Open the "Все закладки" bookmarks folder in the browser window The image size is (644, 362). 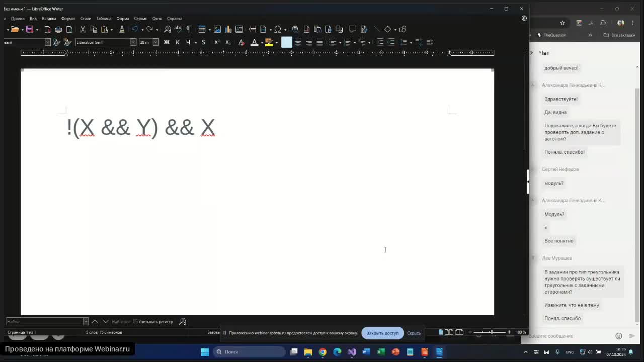click(x=619, y=35)
